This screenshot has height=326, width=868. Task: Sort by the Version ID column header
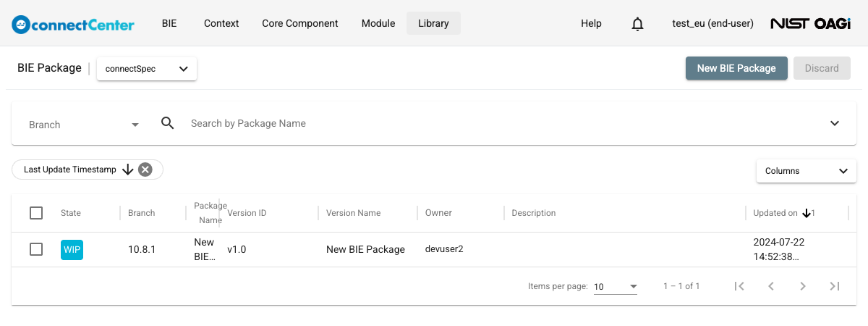coord(247,213)
